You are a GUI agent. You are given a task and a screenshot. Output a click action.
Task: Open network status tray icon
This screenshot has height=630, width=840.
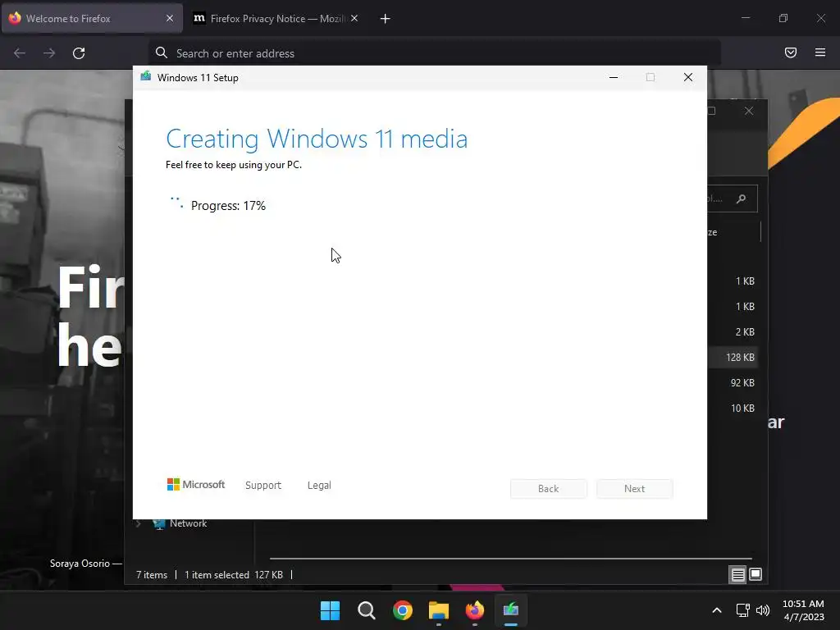click(x=742, y=610)
